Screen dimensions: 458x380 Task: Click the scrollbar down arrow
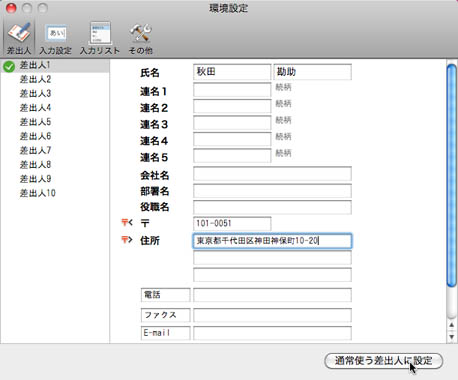451,337
